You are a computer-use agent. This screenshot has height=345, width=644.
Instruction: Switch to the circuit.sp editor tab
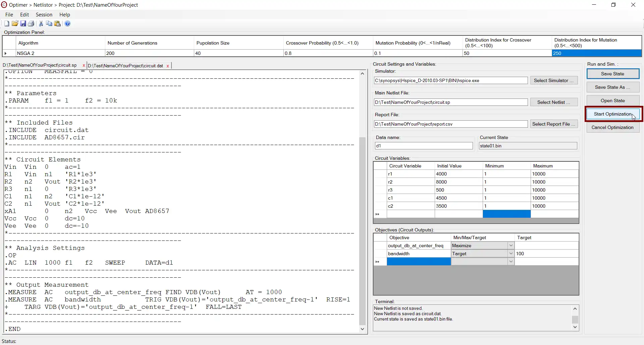click(x=40, y=65)
